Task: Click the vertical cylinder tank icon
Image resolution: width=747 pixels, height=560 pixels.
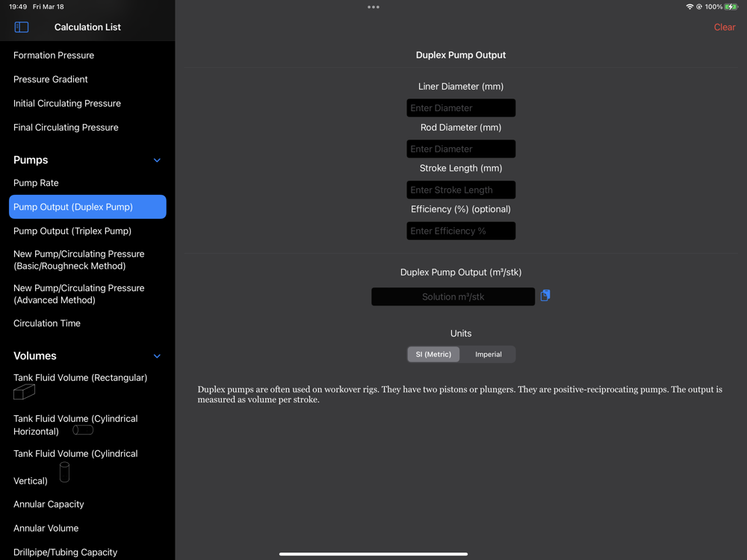Action: [65, 472]
